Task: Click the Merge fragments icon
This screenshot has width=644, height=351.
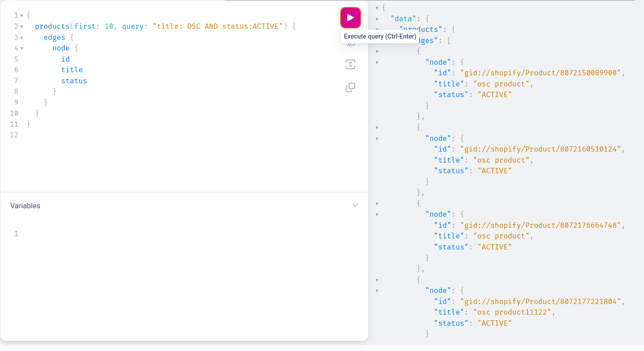Action: (350, 65)
